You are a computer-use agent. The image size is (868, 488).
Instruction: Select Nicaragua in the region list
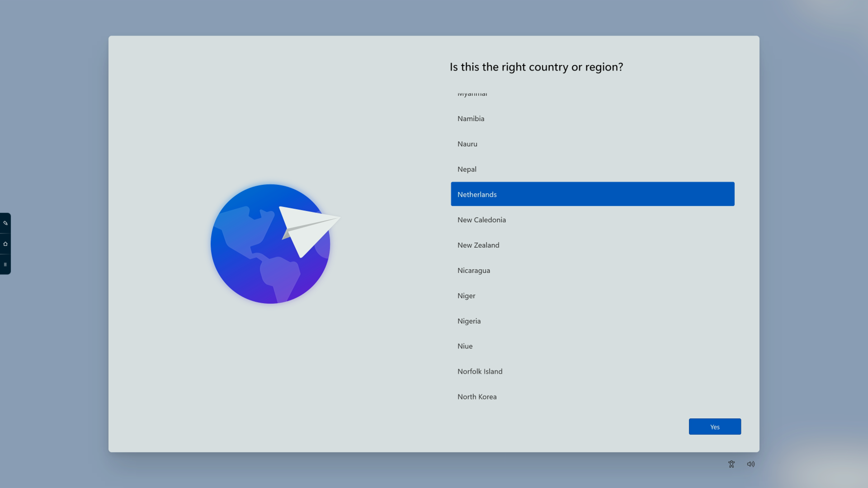pos(473,270)
